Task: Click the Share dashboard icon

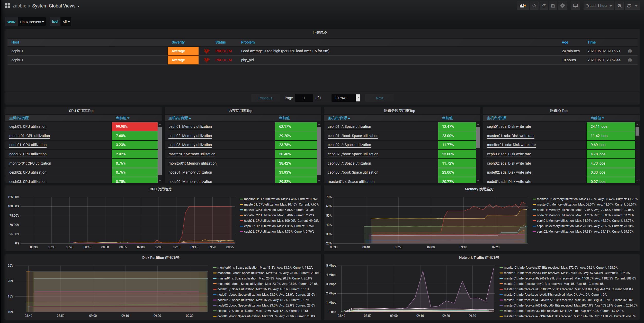Action: tap(544, 6)
